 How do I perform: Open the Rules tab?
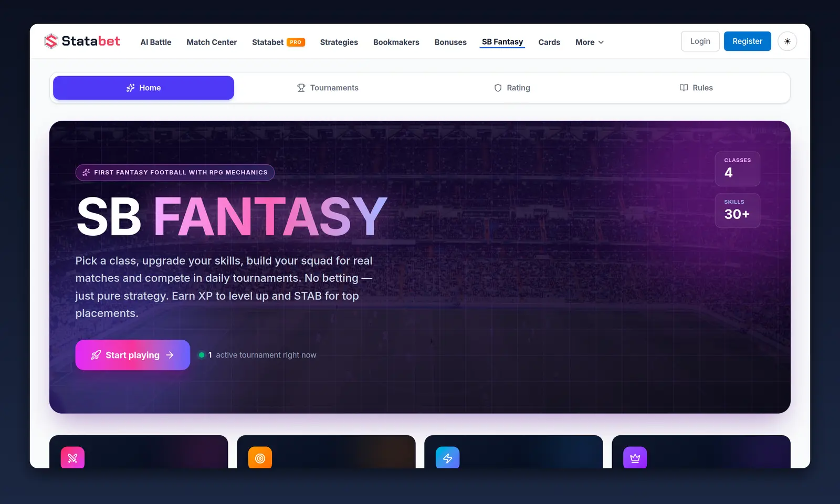coord(696,88)
